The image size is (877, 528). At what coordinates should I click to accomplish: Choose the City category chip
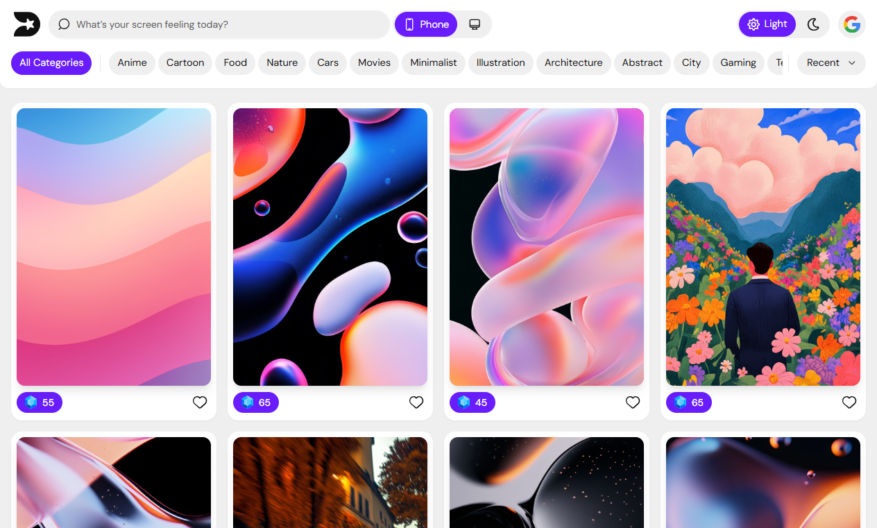pyautogui.click(x=691, y=63)
